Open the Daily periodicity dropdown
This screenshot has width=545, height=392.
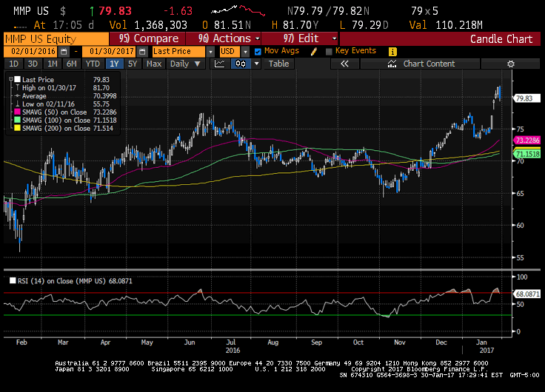click(185, 64)
